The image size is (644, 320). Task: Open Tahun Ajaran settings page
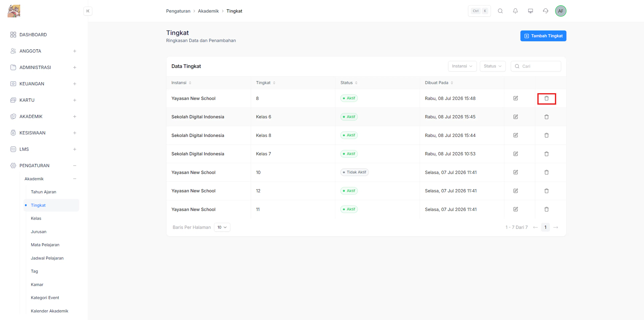click(43, 192)
